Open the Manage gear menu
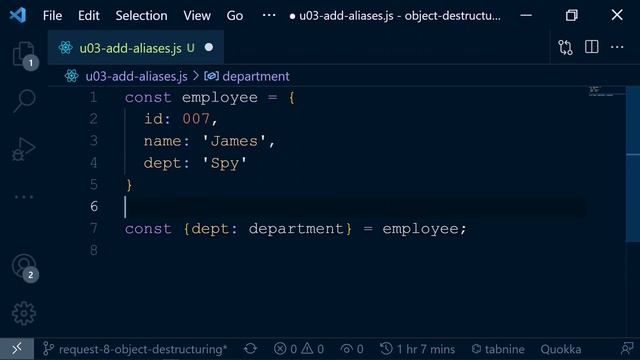This screenshot has height=360, width=640. point(24,313)
